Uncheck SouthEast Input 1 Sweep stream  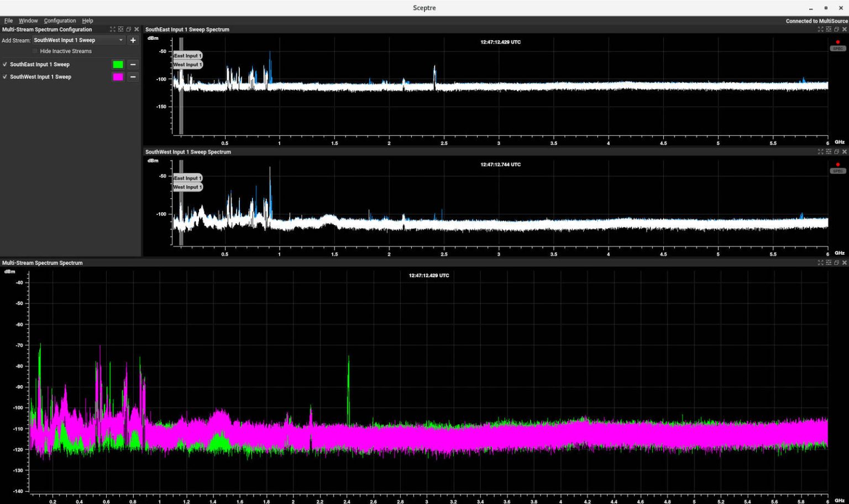click(4, 64)
